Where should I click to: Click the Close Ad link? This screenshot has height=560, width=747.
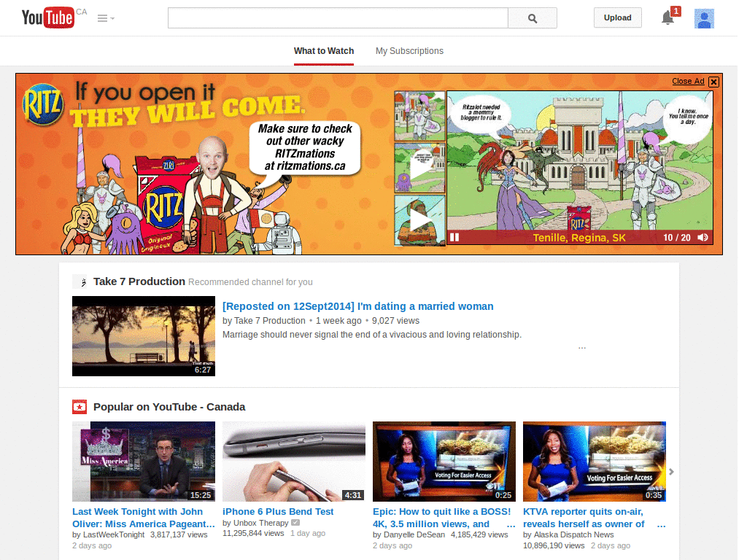[x=688, y=81]
